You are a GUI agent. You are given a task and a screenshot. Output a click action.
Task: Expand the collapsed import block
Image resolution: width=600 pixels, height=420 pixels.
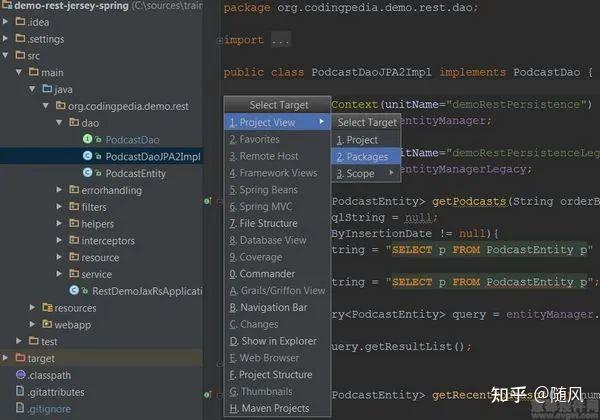pyautogui.click(x=220, y=41)
